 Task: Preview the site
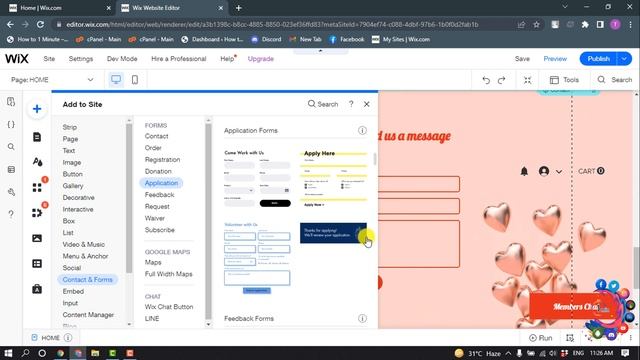(555, 59)
